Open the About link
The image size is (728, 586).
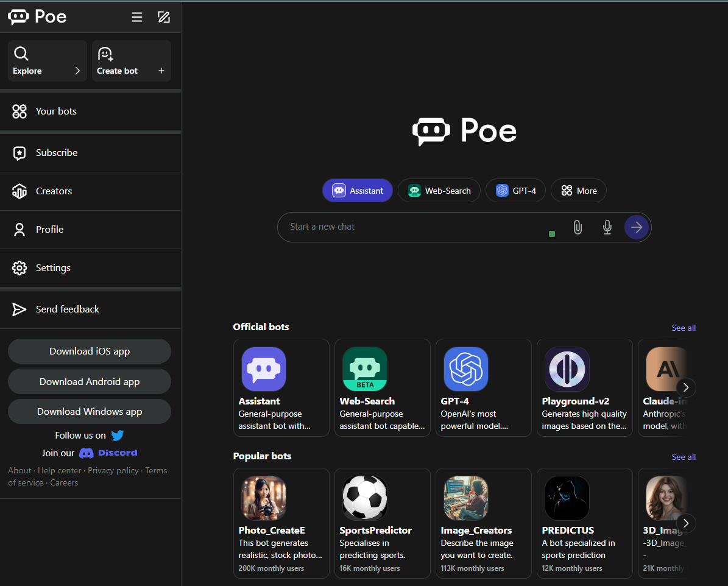[19, 470]
